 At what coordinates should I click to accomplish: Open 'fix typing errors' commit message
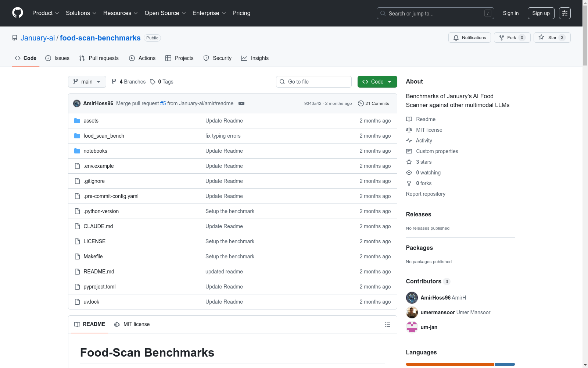click(x=223, y=136)
